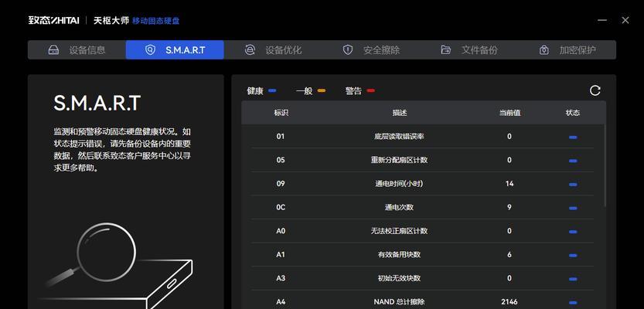Viewport: 644px width, 309px height.
Task: Click the S.M.A.R.T heading in left panel
Action: click(x=97, y=103)
